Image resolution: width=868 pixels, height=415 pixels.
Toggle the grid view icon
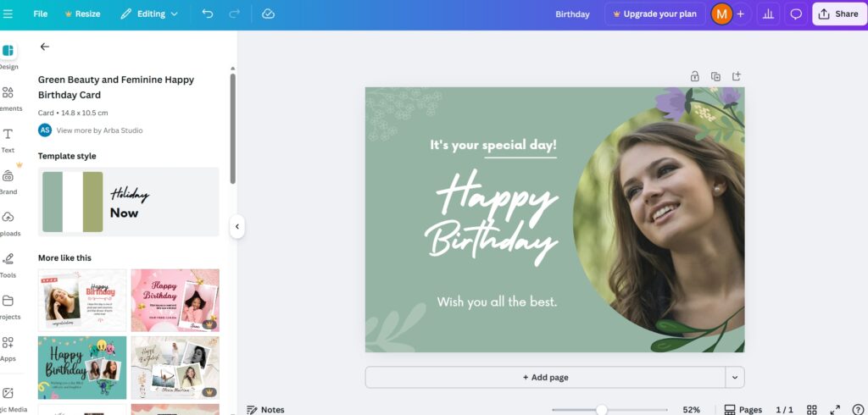[811, 410]
